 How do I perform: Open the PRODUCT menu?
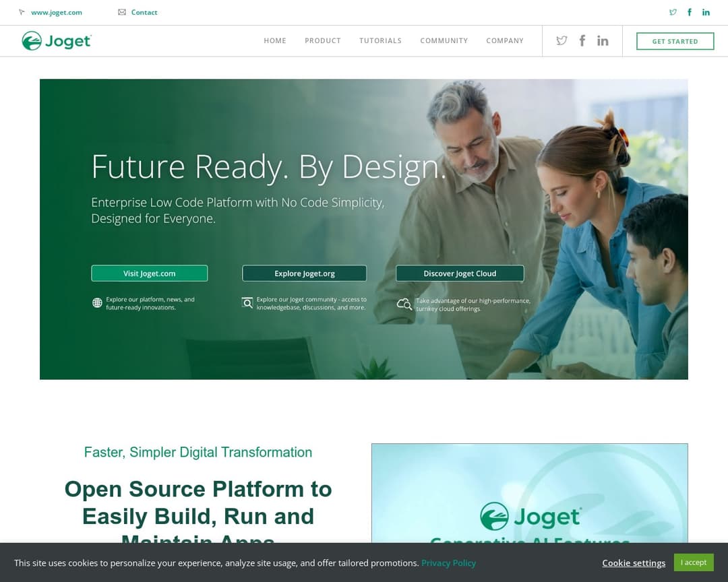(x=323, y=41)
